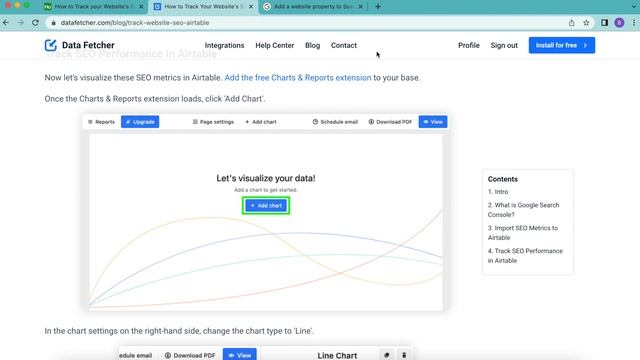Select the active 'How to Track Your Website's' tab
The image size is (640, 360).
click(204, 7)
